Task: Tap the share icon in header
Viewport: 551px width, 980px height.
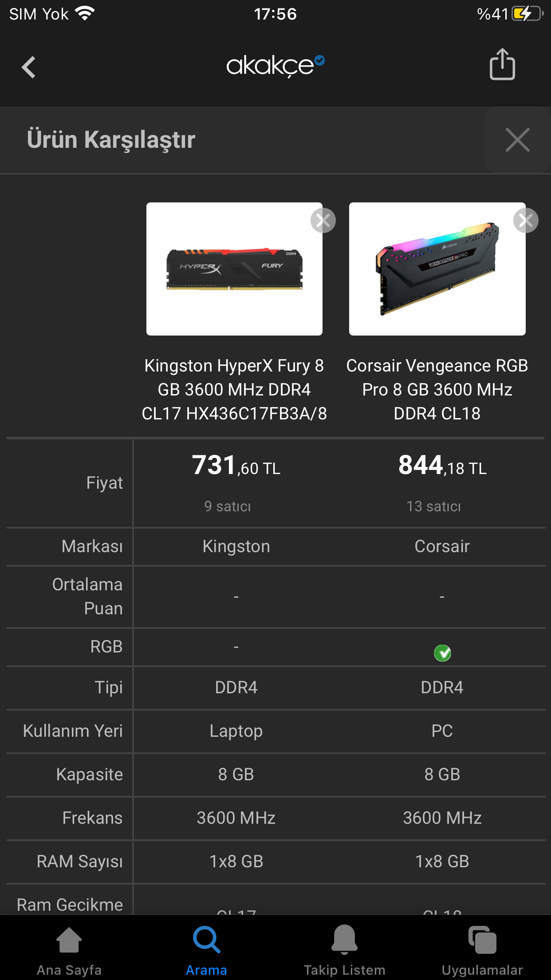Action: [x=502, y=64]
